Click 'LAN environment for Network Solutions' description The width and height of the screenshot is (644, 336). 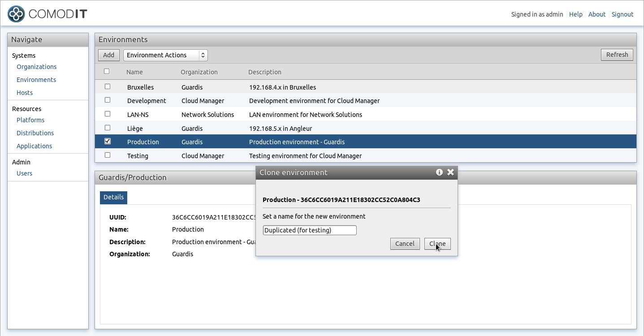(306, 115)
